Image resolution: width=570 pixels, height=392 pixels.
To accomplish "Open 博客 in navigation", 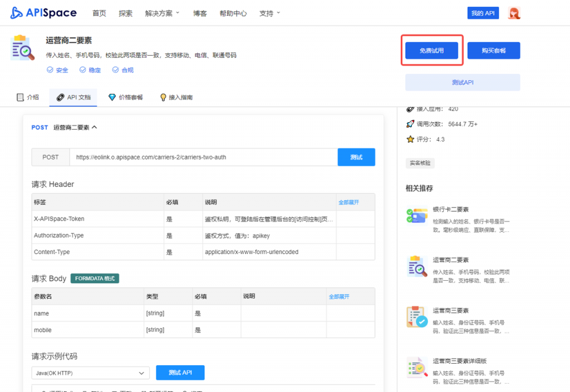I will pos(200,13).
